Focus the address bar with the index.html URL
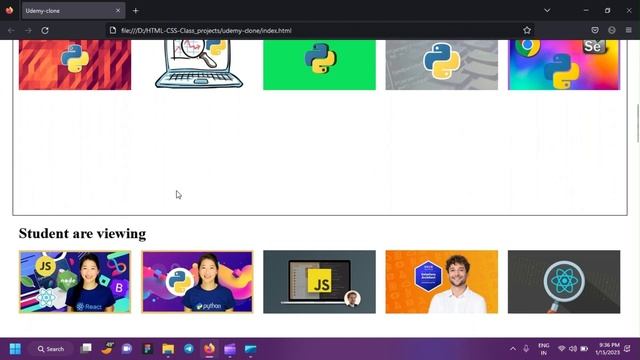The image size is (640, 360). (x=320, y=31)
